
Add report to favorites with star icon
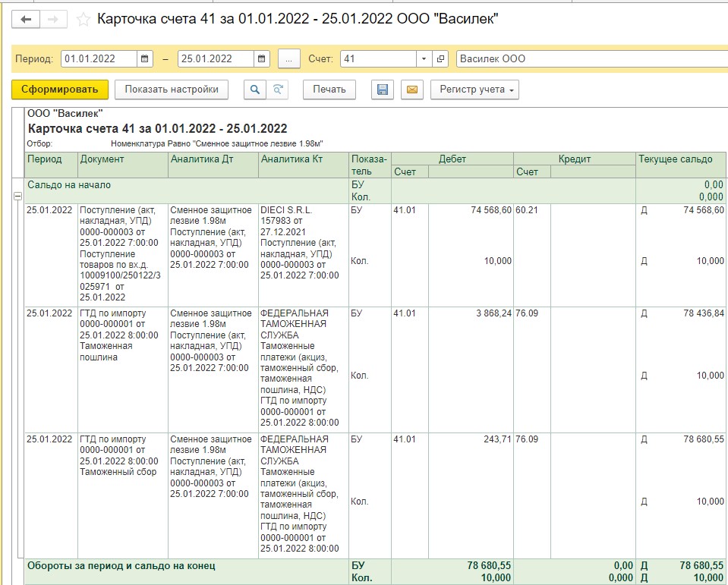click(84, 19)
